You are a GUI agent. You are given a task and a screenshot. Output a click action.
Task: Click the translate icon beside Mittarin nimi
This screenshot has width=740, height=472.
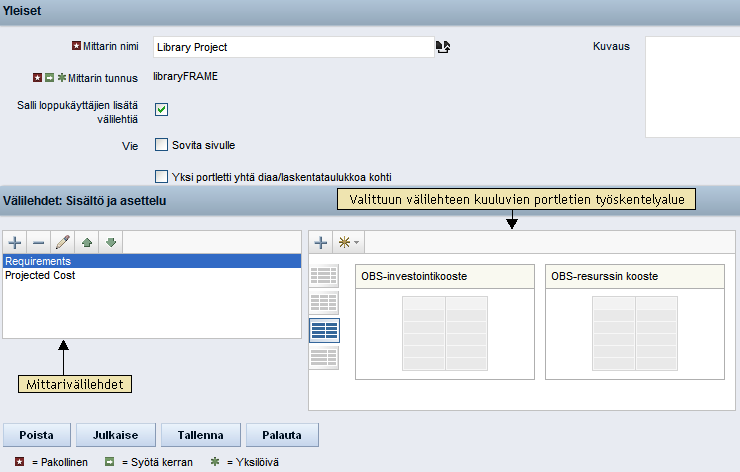443,47
